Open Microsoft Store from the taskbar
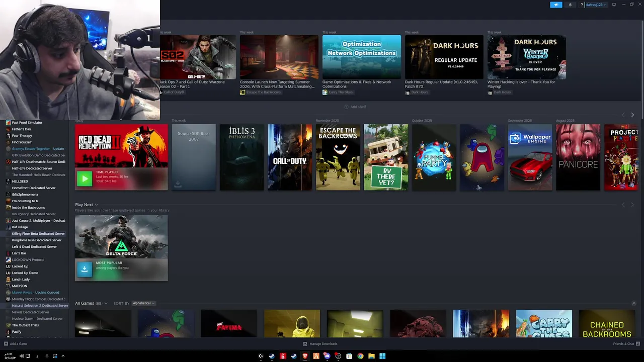Screen dimensions: 644x362 349,356
